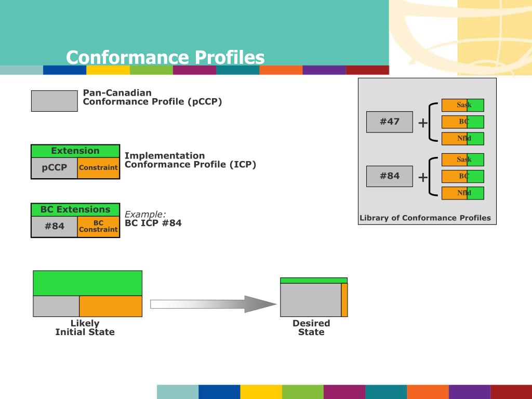Select the 'Desired State' caption
Viewport: 532px width, 399px height.
[312, 328]
